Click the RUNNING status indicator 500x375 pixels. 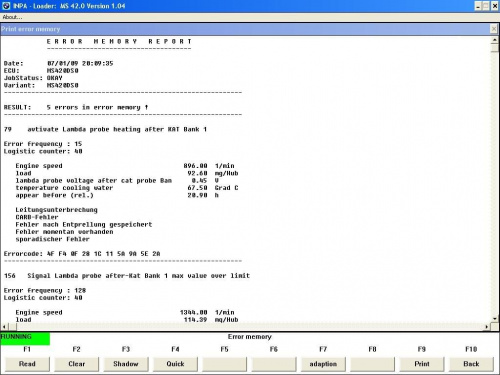click(x=25, y=338)
